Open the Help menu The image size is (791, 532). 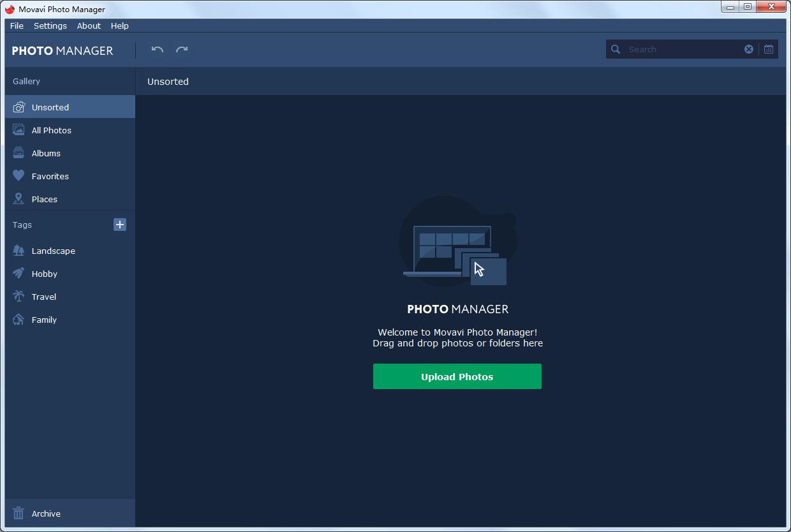point(120,26)
